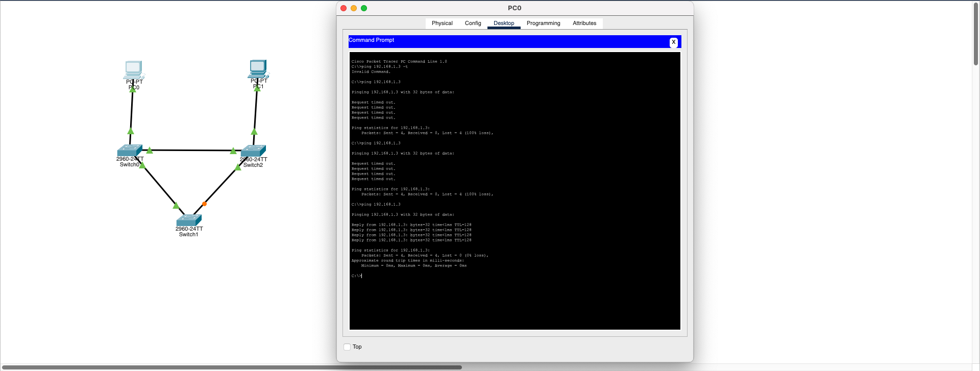Open the Config tab
The height and width of the screenshot is (371, 980).
pyautogui.click(x=473, y=23)
